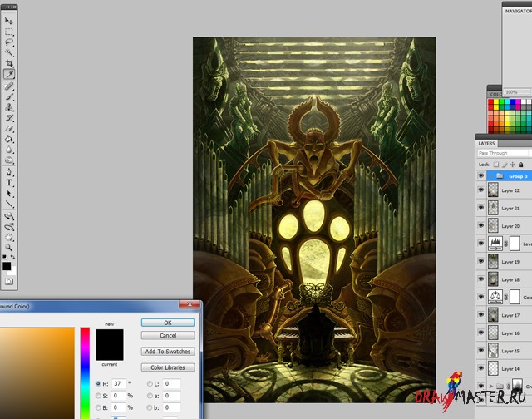The image size is (532, 419).
Task: Select the Hand tool
Action: click(9, 237)
